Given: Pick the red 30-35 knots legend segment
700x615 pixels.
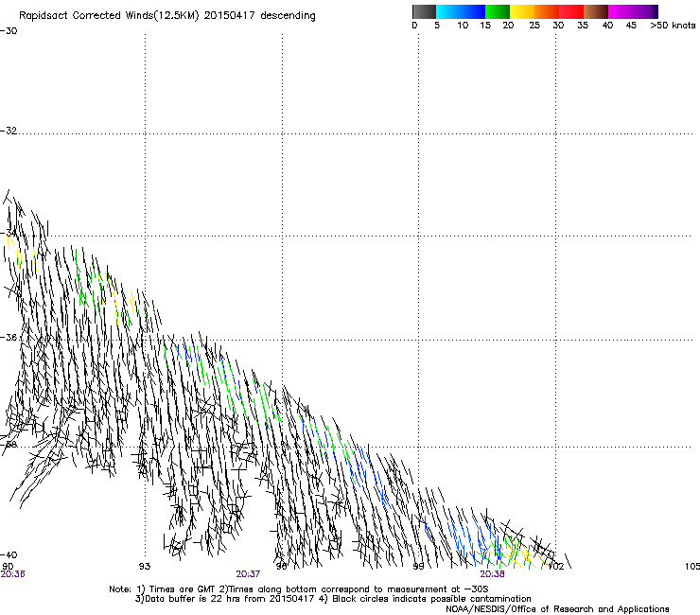Looking at the screenshot, I should pyautogui.click(x=571, y=11).
